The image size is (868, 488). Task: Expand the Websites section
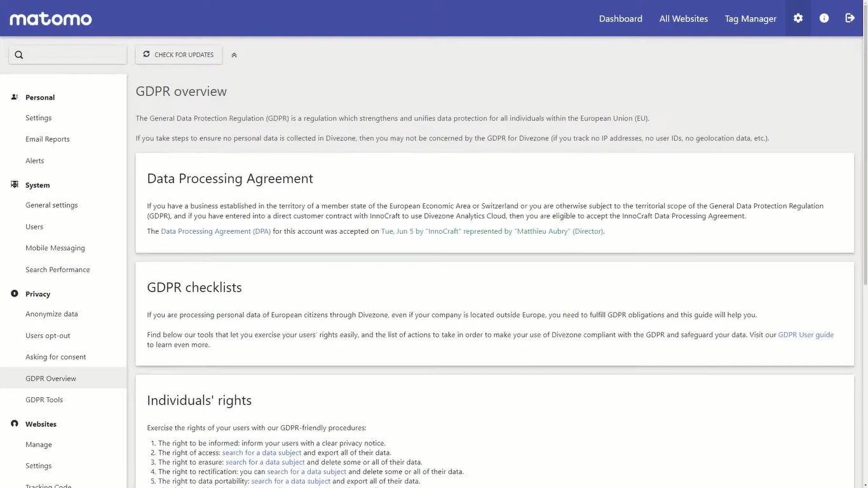(x=41, y=424)
